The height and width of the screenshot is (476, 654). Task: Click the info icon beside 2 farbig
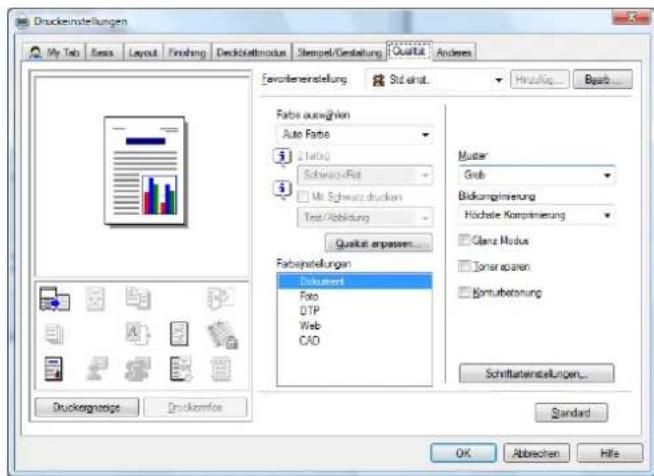(x=282, y=158)
